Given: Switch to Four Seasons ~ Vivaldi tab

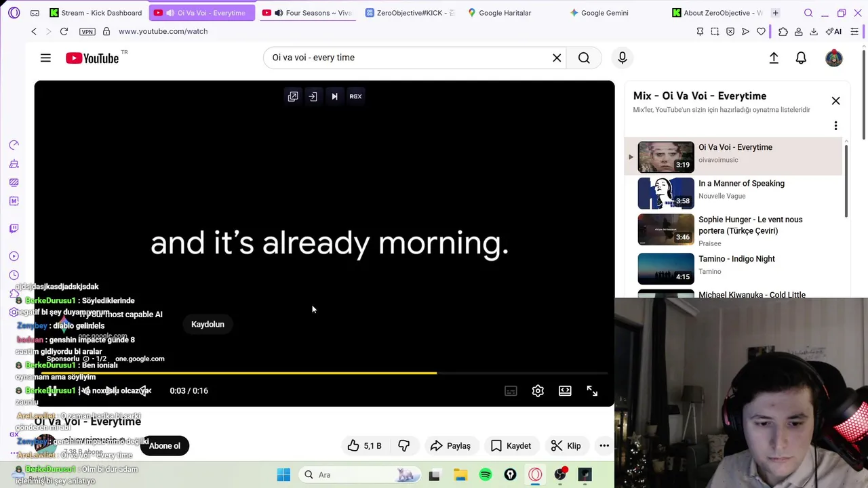Looking at the screenshot, I should 307,13.
